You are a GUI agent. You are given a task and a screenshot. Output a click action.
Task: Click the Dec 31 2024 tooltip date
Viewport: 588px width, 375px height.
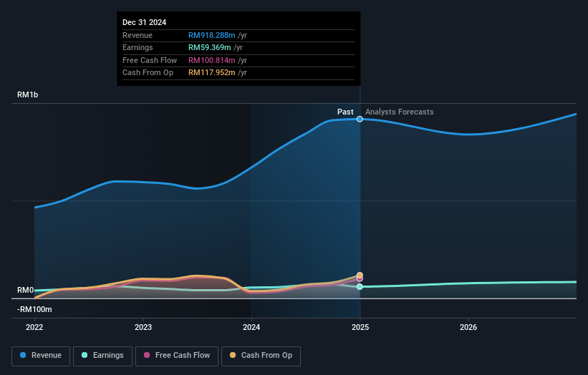145,22
